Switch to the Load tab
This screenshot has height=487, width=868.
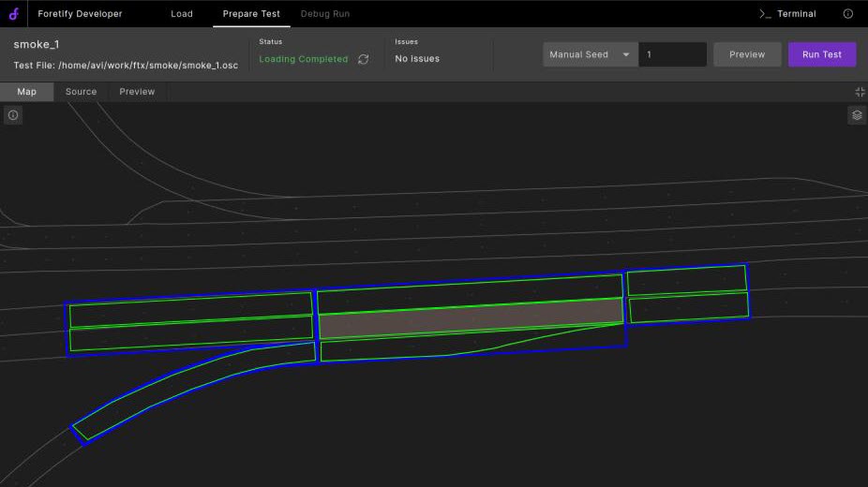coord(182,14)
